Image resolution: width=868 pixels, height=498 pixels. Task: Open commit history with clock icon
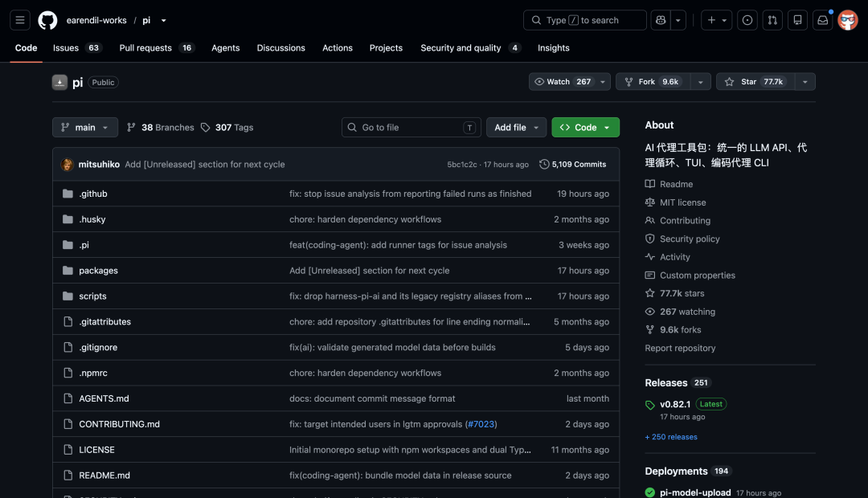click(573, 165)
